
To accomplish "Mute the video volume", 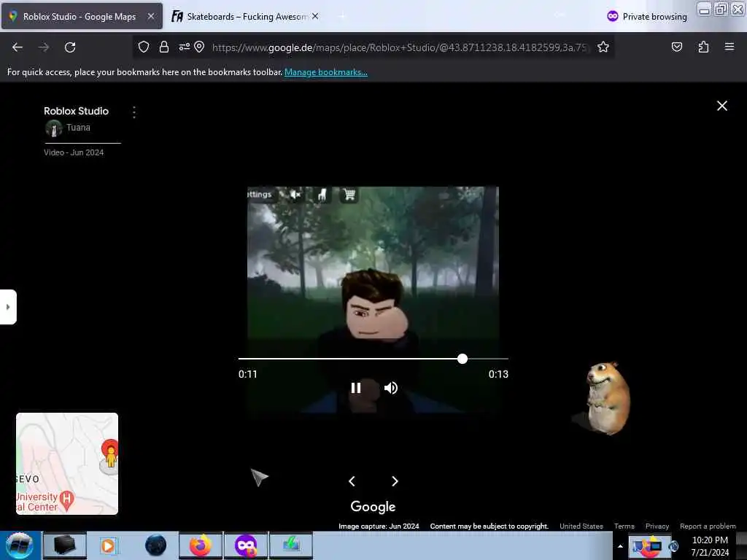I will click(x=391, y=388).
